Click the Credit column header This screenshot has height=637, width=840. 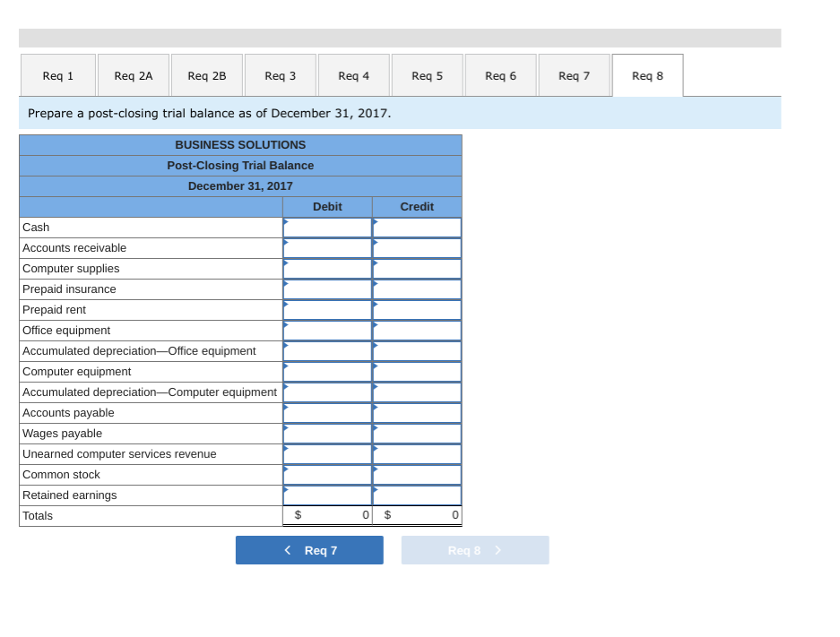coord(417,207)
